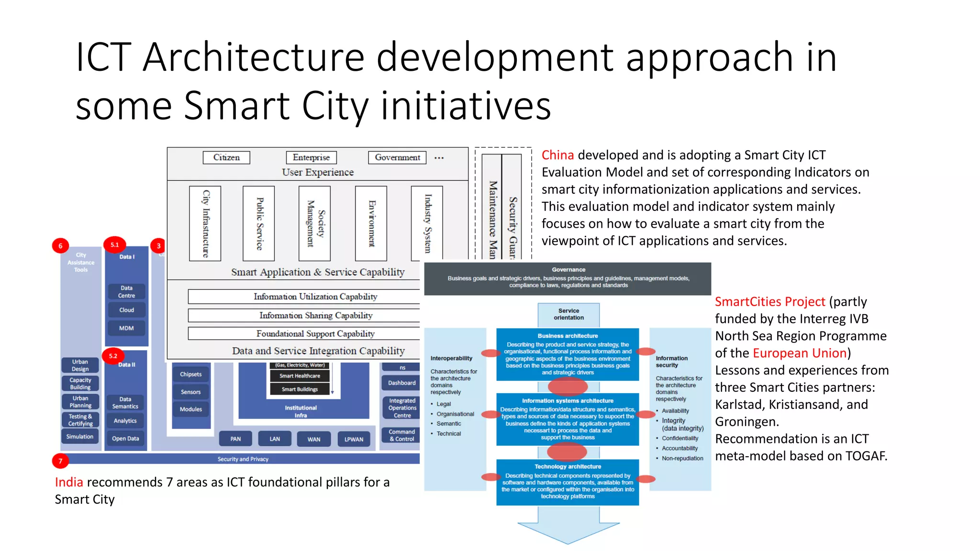This screenshot has height=551, width=980.
Task: Click the Simulation block
Action: click(x=80, y=437)
